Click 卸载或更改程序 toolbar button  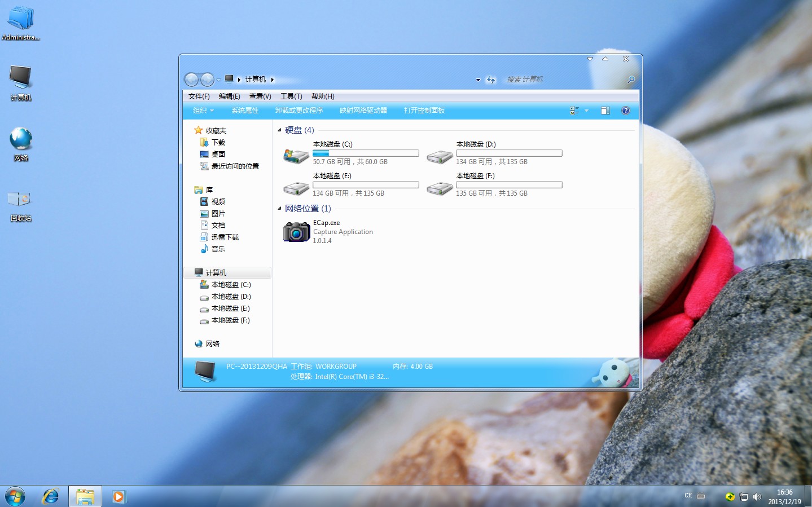(x=299, y=111)
